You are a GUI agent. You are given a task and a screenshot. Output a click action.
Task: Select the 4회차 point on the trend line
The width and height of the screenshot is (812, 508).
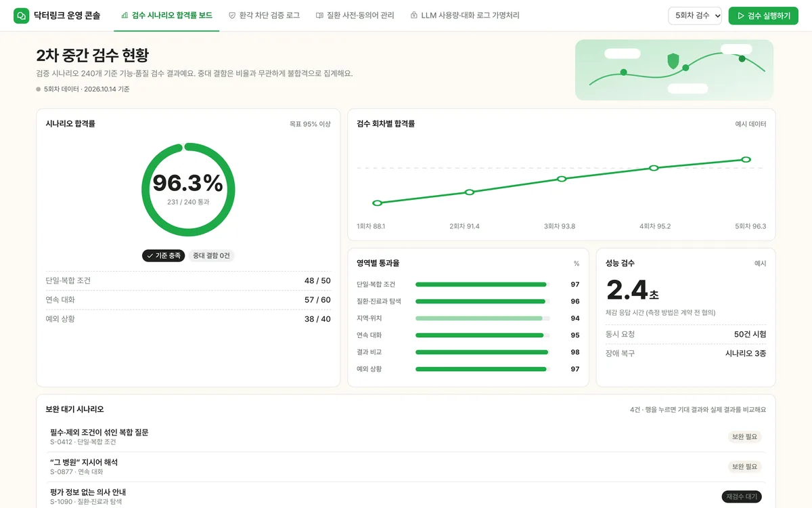[654, 168]
